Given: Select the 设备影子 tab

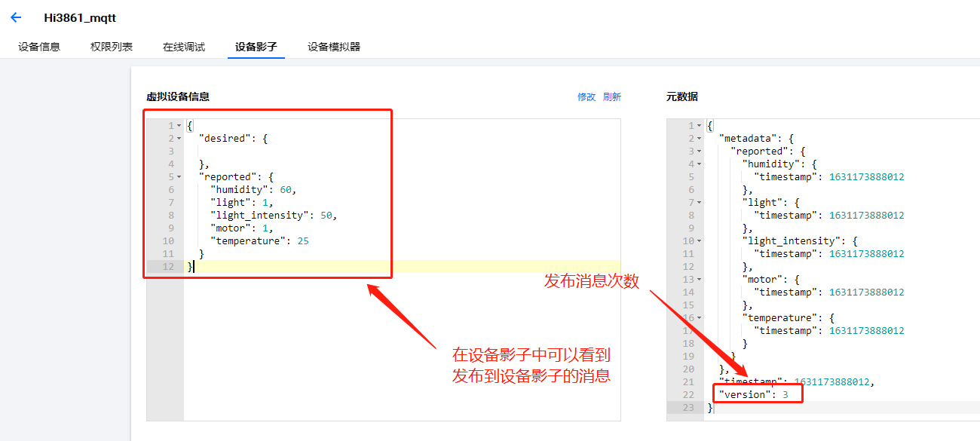Looking at the screenshot, I should pos(256,47).
